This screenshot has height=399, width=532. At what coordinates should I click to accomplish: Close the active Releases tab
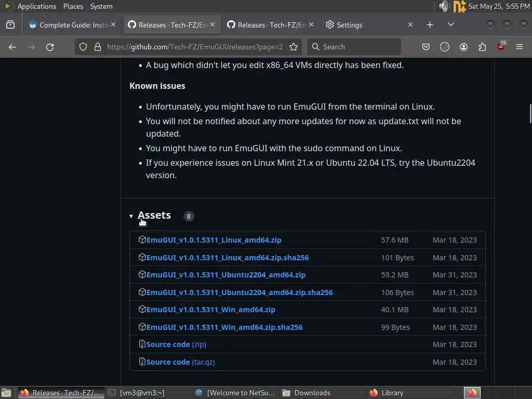tap(212, 25)
